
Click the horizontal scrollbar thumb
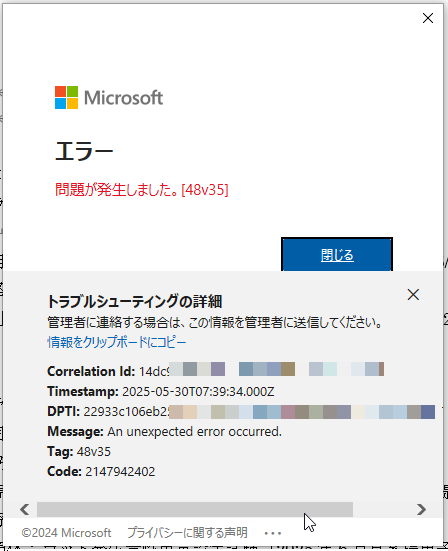pos(195,509)
